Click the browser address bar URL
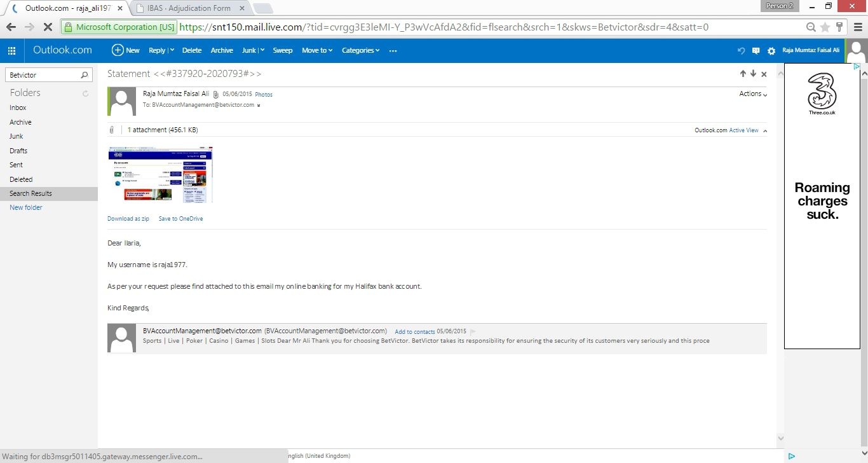Screen dimensions: 868x463 444,27
